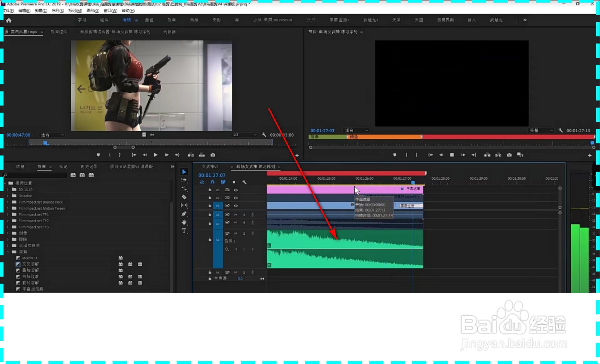
Task: Switch to 历史记录 panel tab
Action: point(89,166)
